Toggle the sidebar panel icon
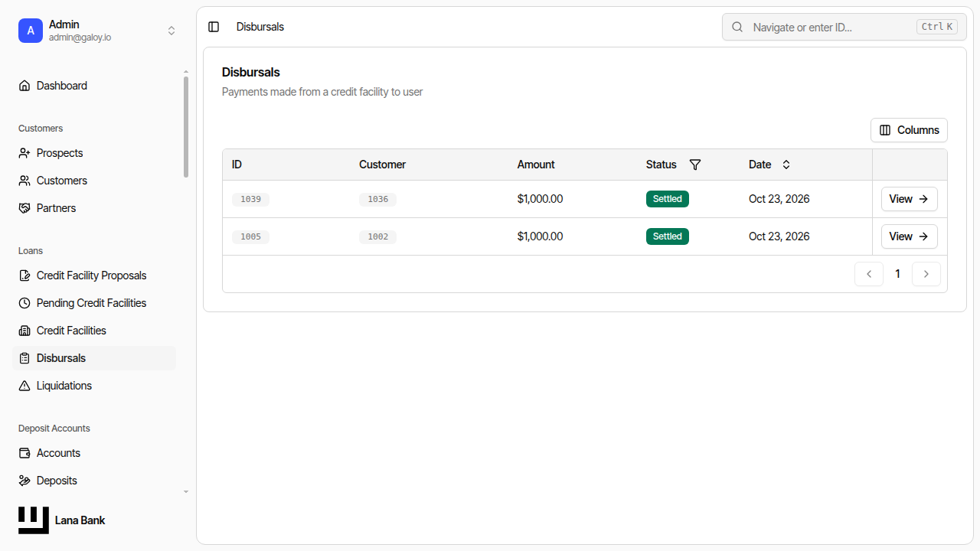This screenshot has height=551, width=980. tap(214, 27)
